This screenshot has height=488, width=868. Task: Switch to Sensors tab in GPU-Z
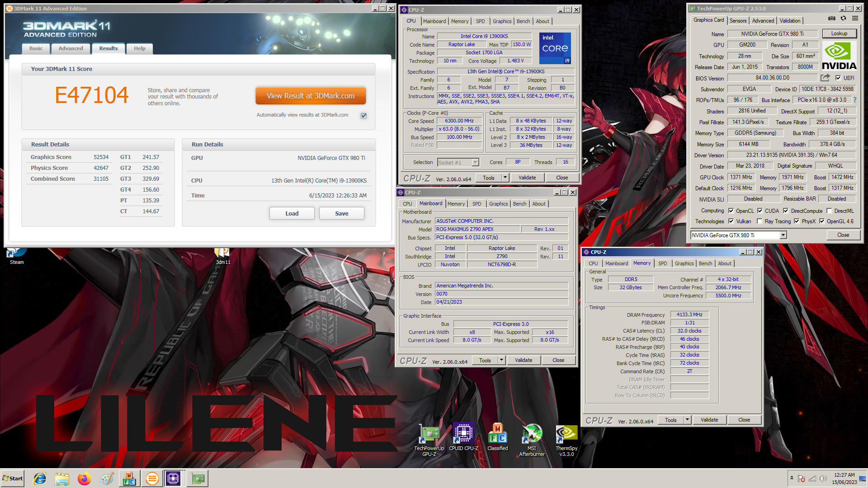point(738,21)
